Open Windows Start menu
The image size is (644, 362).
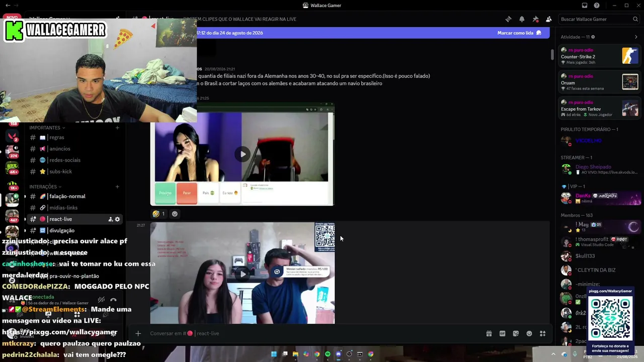coord(274,354)
